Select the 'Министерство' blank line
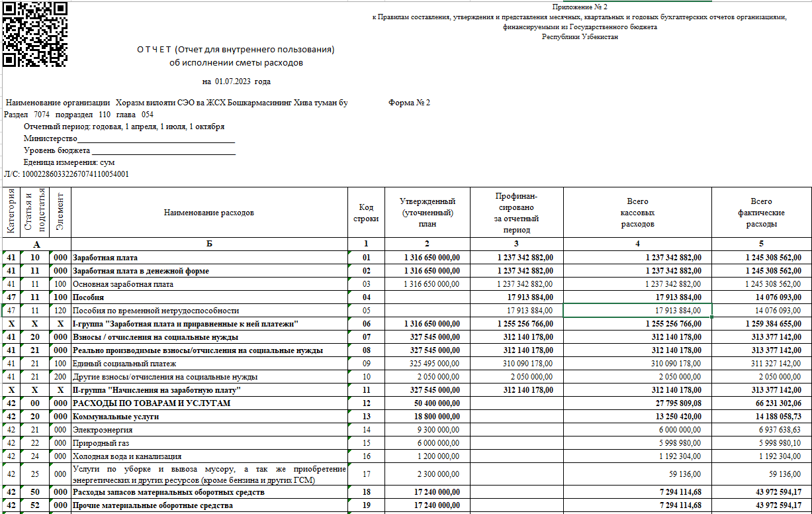 (129, 138)
